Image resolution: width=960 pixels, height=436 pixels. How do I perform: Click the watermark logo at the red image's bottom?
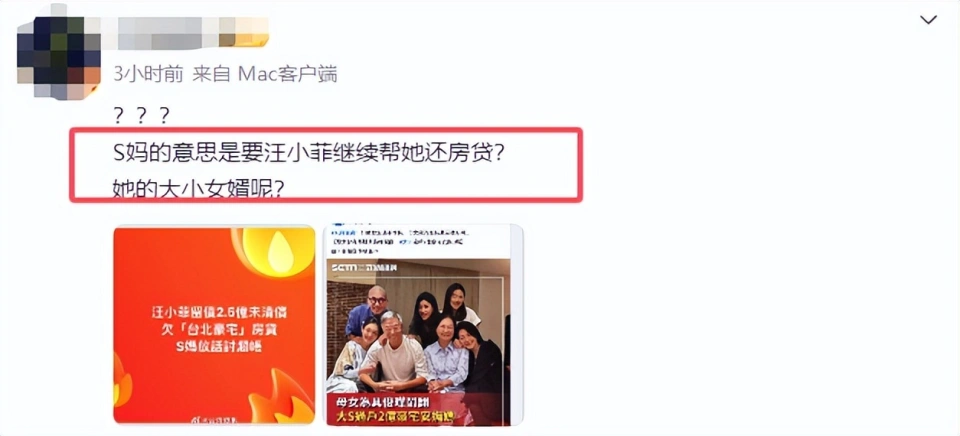[x=214, y=419]
